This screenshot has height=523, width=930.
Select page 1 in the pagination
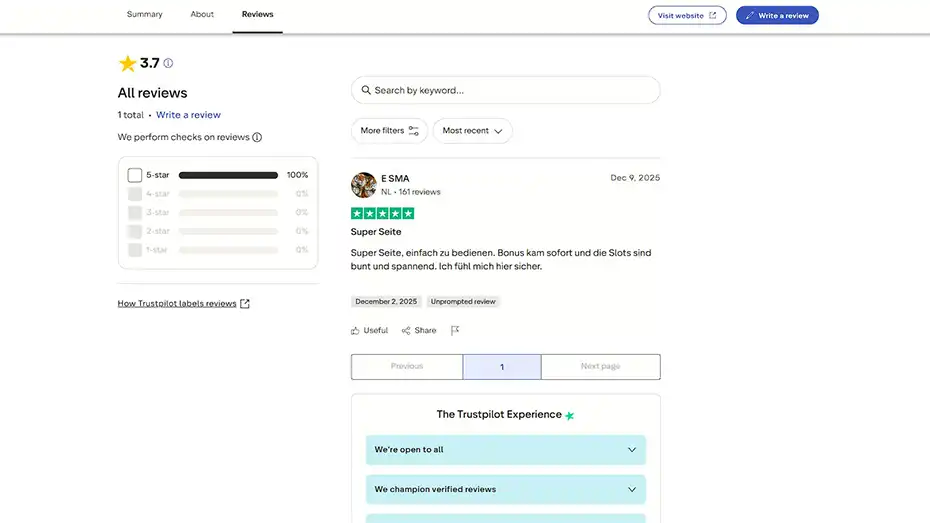[502, 367]
